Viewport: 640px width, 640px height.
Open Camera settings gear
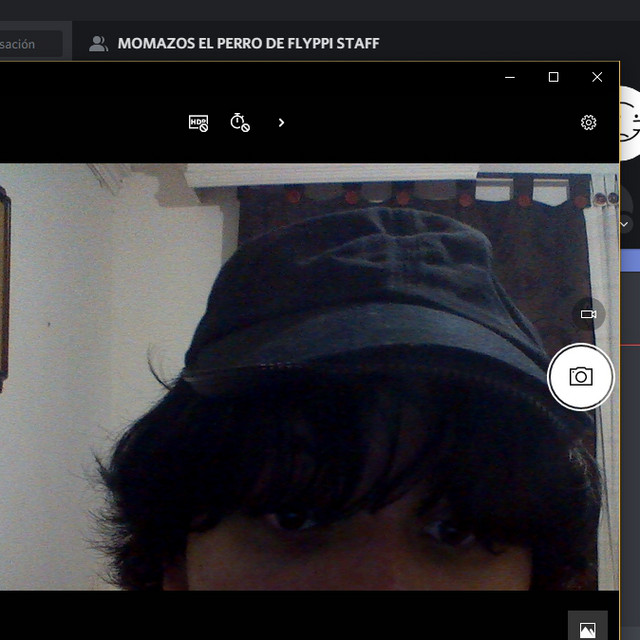[x=588, y=123]
